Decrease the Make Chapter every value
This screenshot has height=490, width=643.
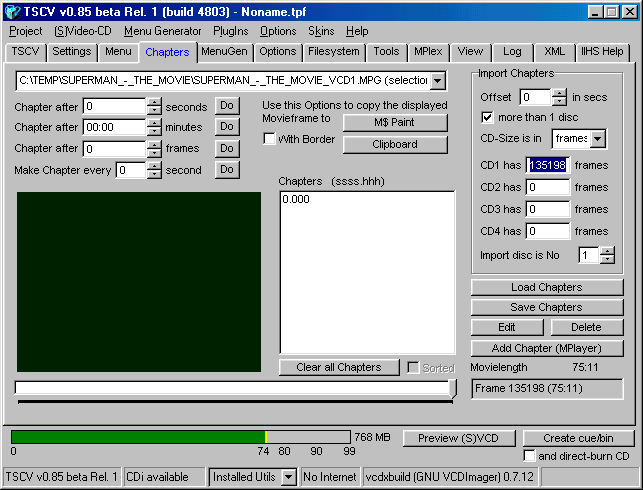coord(154,174)
